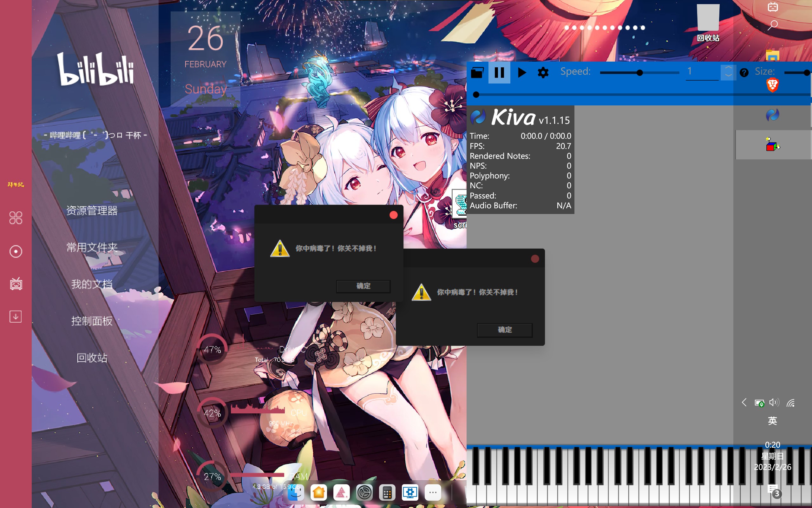Open the notification center with 3 badge
This screenshot has height=508, width=812.
click(774, 491)
